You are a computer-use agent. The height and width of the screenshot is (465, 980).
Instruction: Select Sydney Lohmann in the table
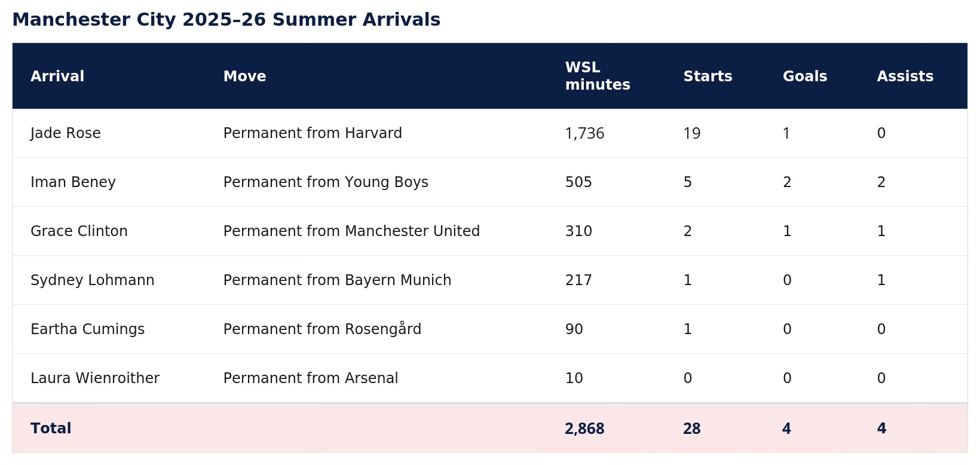coord(93,280)
